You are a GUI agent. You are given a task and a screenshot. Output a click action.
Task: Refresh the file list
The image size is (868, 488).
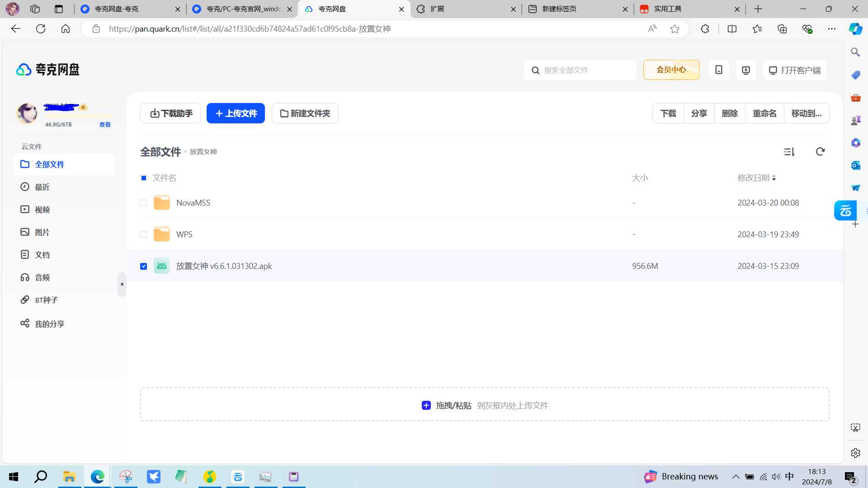(820, 152)
